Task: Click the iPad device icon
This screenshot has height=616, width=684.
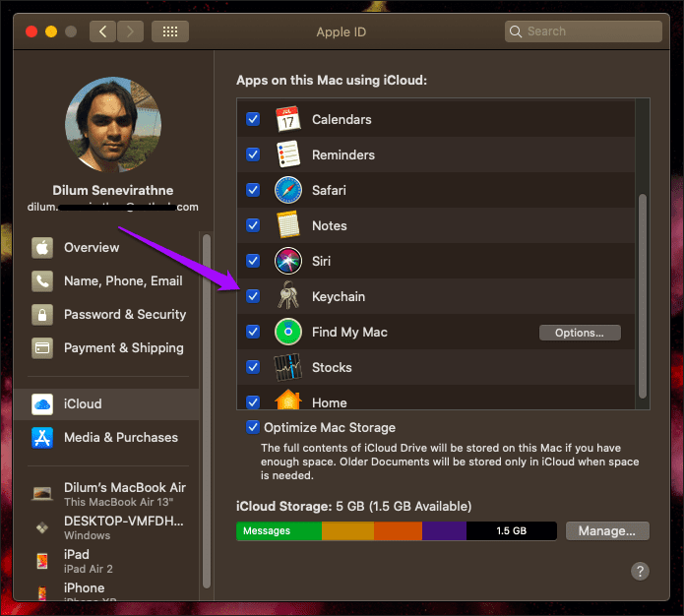Action: click(x=42, y=561)
